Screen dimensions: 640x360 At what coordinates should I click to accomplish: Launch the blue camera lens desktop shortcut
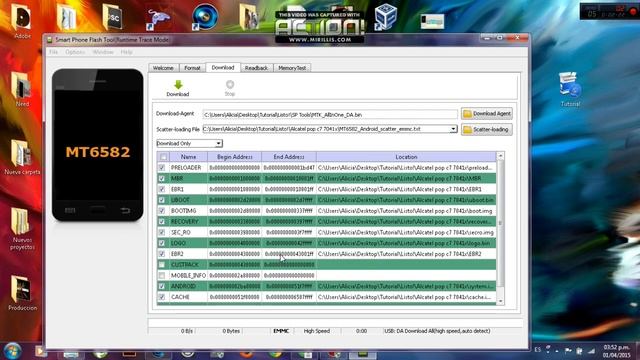pos(205,16)
